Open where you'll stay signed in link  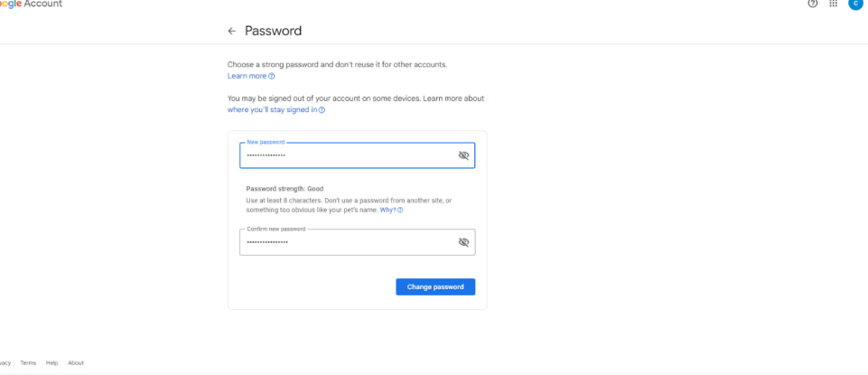click(272, 109)
